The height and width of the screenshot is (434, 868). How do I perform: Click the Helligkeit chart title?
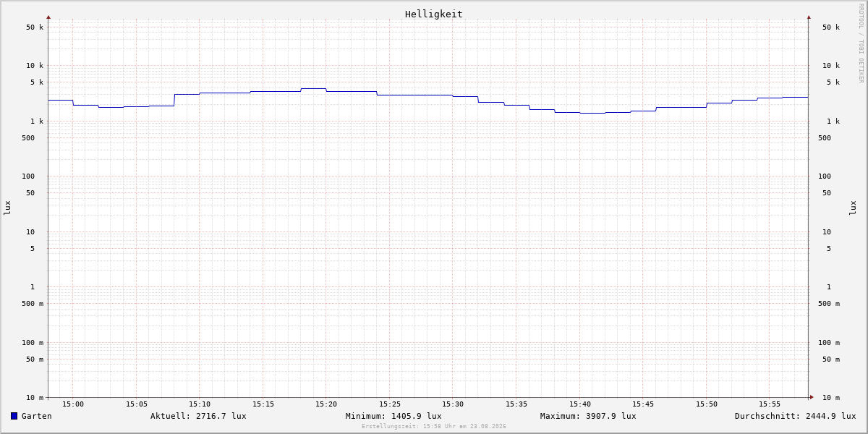434,14
